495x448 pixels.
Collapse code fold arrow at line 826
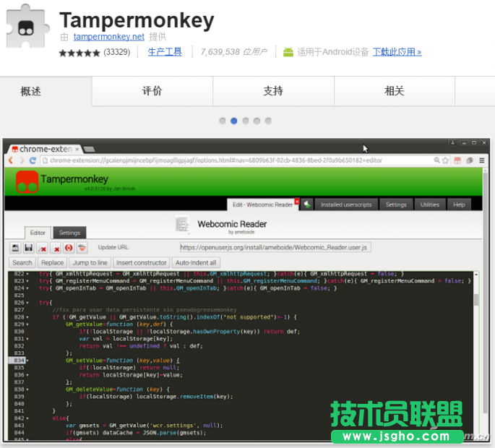pos(28,303)
